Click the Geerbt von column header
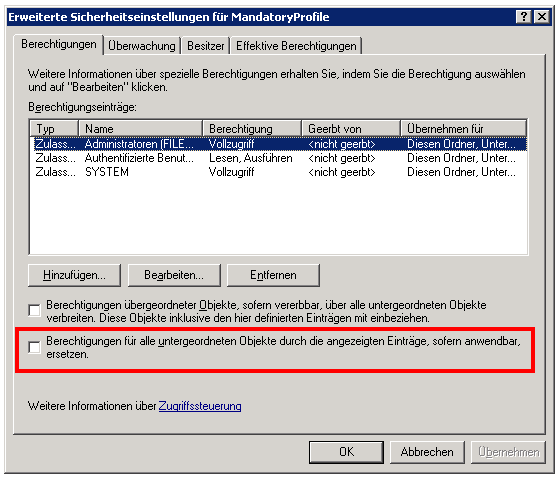 point(351,128)
